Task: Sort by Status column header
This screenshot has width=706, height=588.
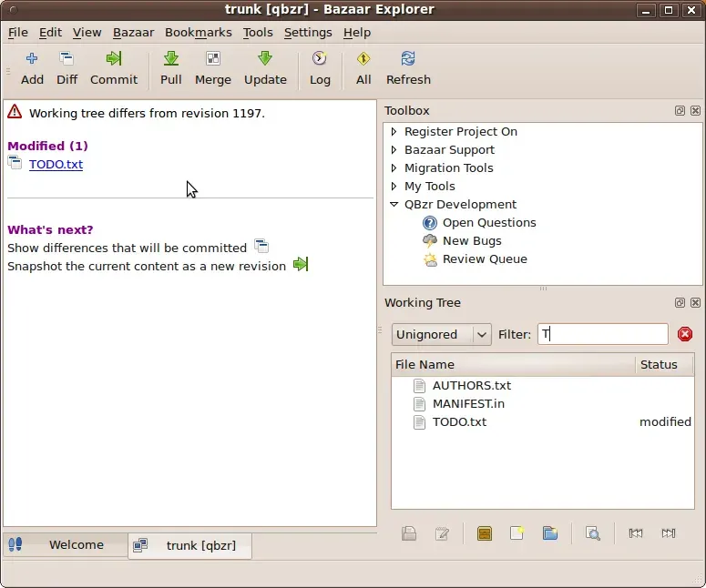Action: click(665, 364)
